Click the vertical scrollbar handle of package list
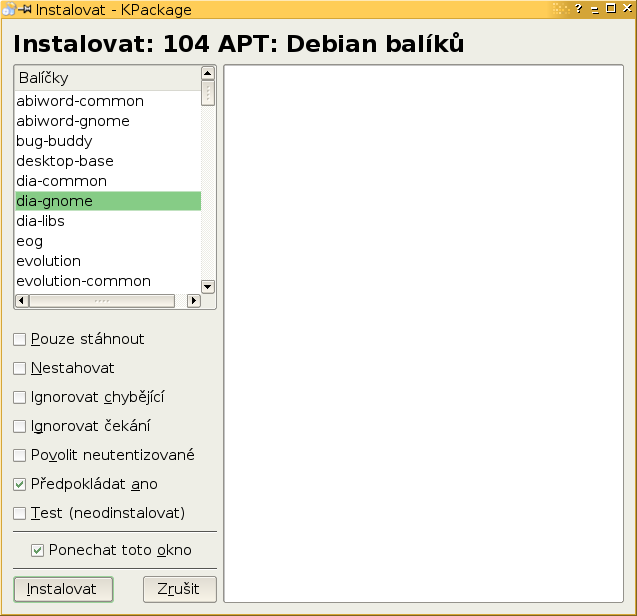637x616 pixels. tap(208, 93)
